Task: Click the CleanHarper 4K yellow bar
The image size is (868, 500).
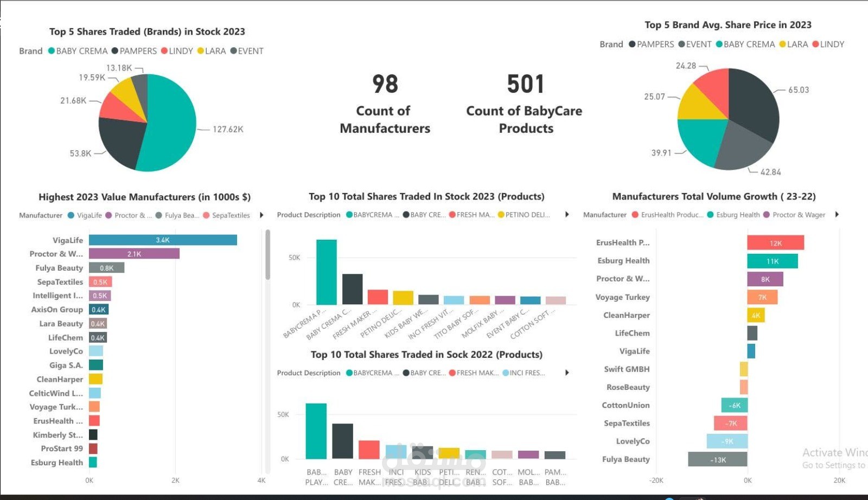Action: 756,315
